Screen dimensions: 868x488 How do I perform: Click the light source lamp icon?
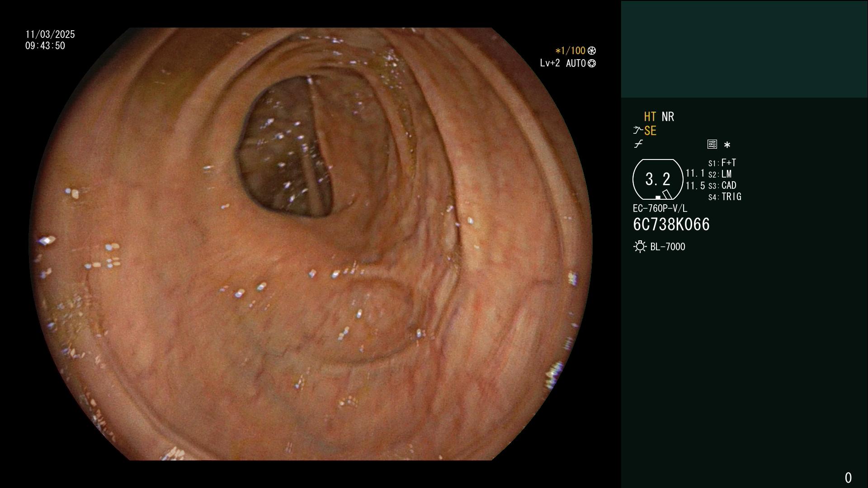click(x=640, y=247)
